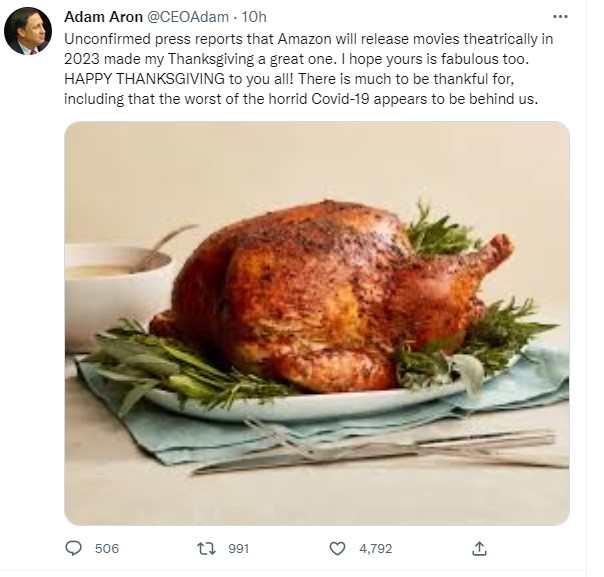This screenshot has height=577, width=604.
Task: Open Adam Aron's profile avatar
Action: (28, 31)
